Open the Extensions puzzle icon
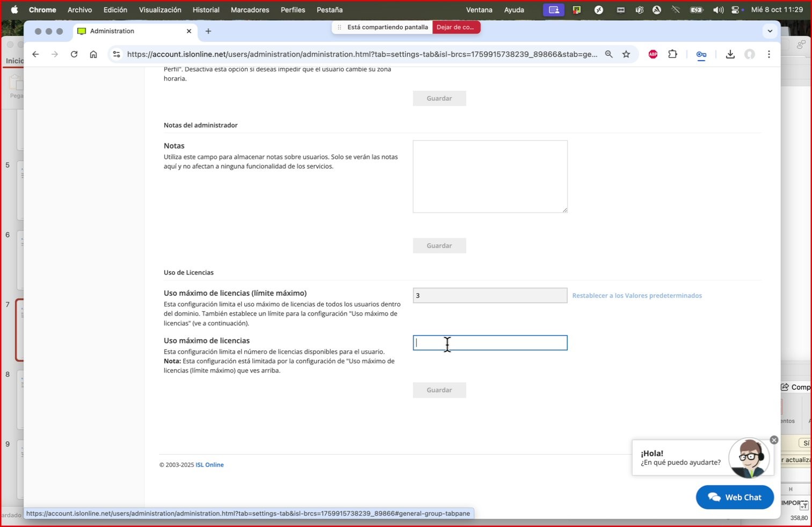Image resolution: width=812 pixels, height=527 pixels. click(672, 54)
